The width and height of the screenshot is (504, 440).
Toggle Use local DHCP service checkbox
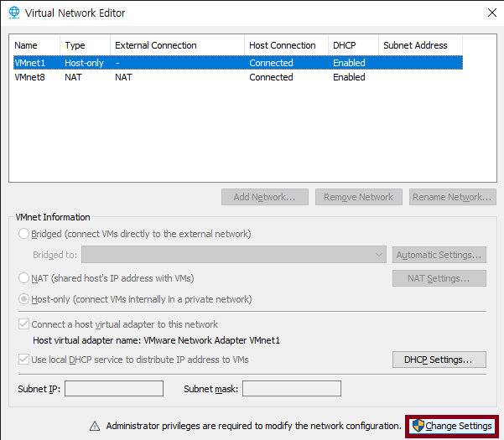click(x=23, y=360)
